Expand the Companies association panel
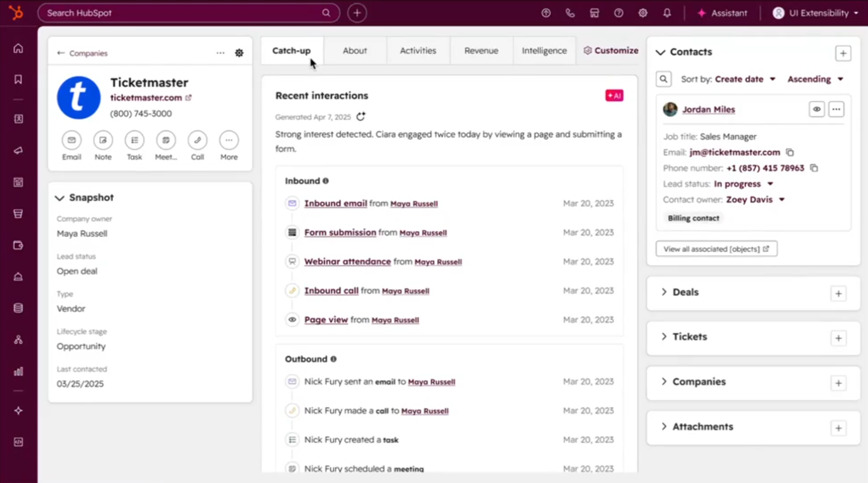The height and width of the screenshot is (483, 868). pyautogui.click(x=664, y=382)
